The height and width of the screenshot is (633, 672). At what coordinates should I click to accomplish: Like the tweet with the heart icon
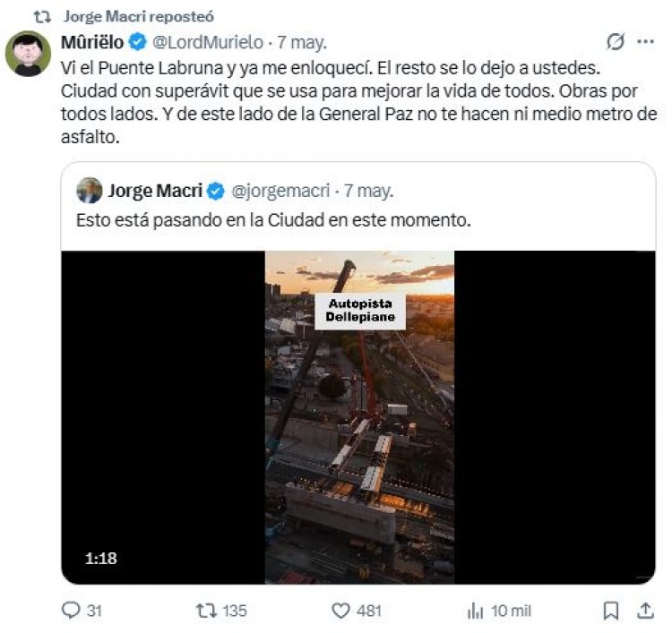pos(340,611)
